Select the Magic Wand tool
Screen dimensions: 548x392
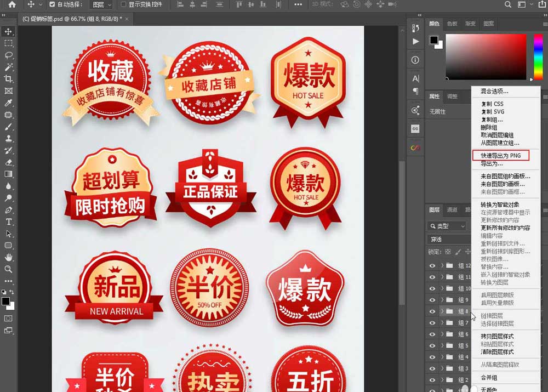click(8, 67)
